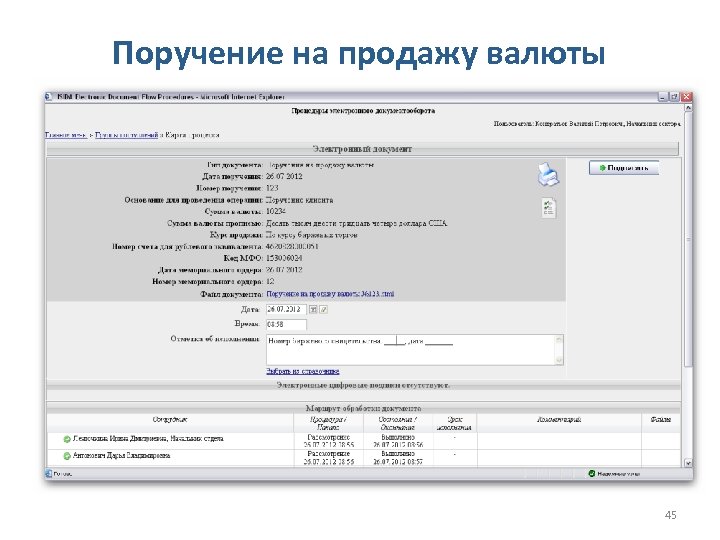
Task: Click the text area scroll down arrow
Action: point(559,360)
